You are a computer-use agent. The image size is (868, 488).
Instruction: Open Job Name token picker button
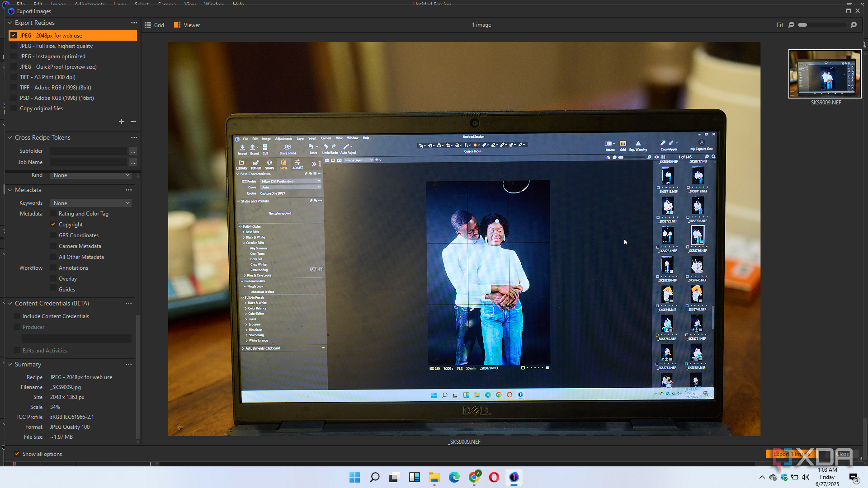pos(133,162)
